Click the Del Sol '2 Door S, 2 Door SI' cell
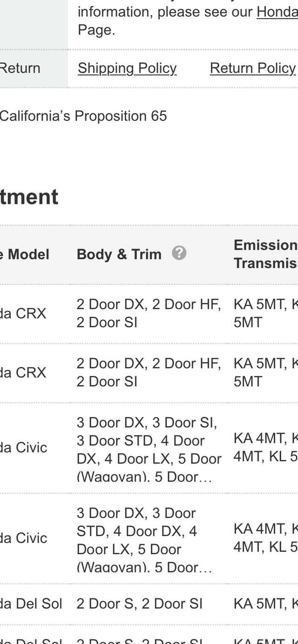This screenshot has width=298, height=644. tap(140, 604)
